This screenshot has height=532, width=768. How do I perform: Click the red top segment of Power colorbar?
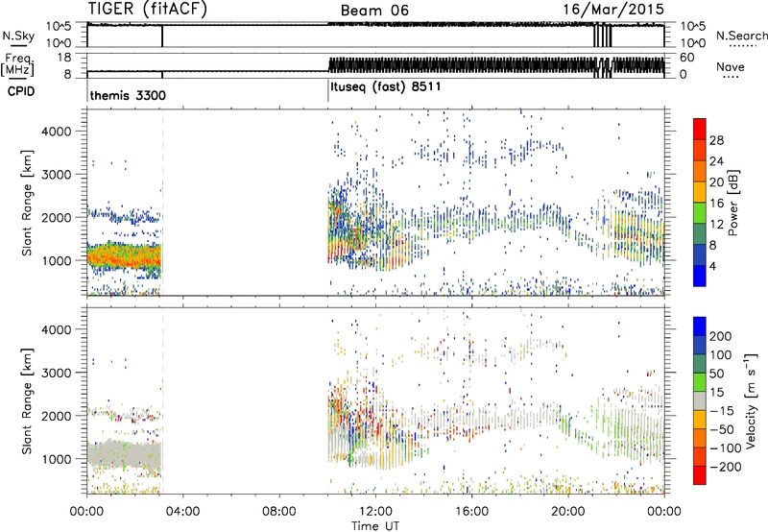point(700,127)
